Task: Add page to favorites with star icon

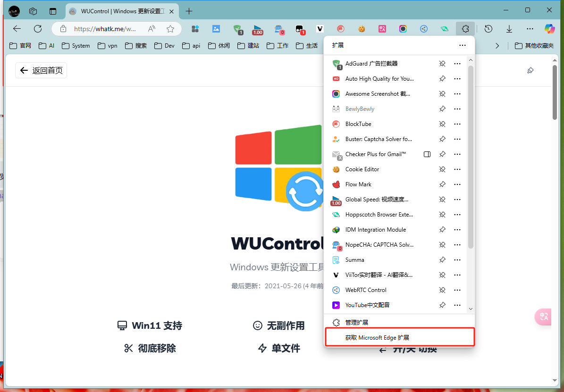Action: 170,29
